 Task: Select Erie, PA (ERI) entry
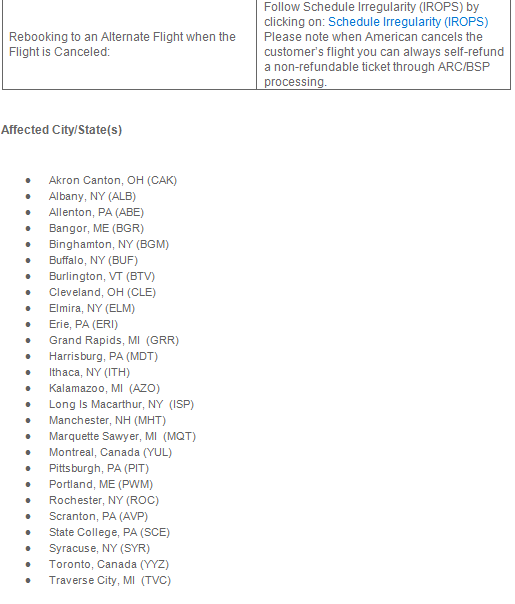click(x=83, y=324)
